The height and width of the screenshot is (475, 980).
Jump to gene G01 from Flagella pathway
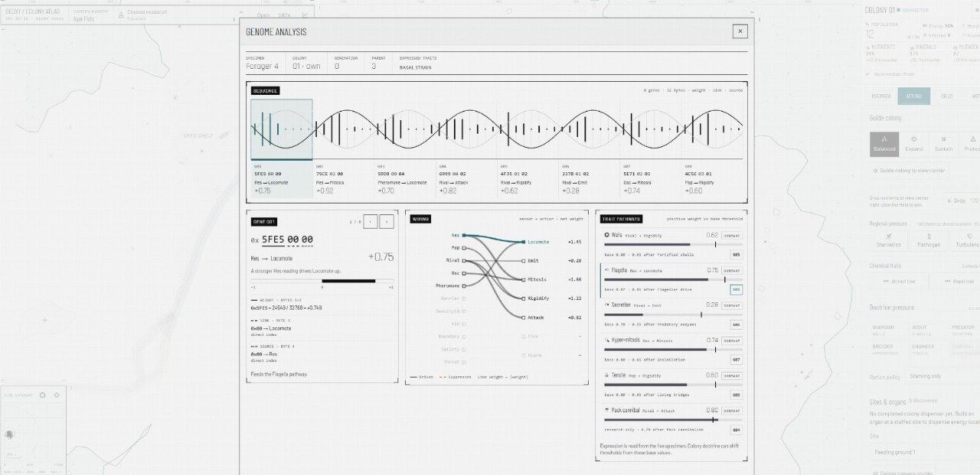tap(736, 290)
